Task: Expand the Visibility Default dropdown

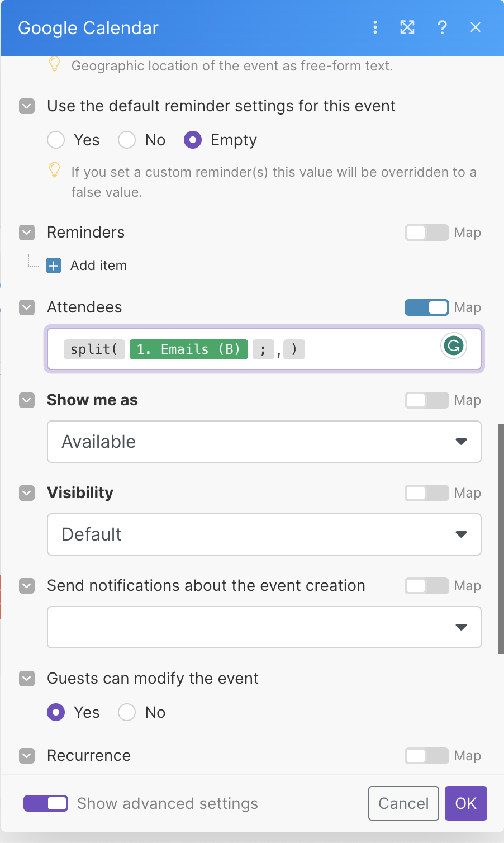Action: click(x=264, y=534)
